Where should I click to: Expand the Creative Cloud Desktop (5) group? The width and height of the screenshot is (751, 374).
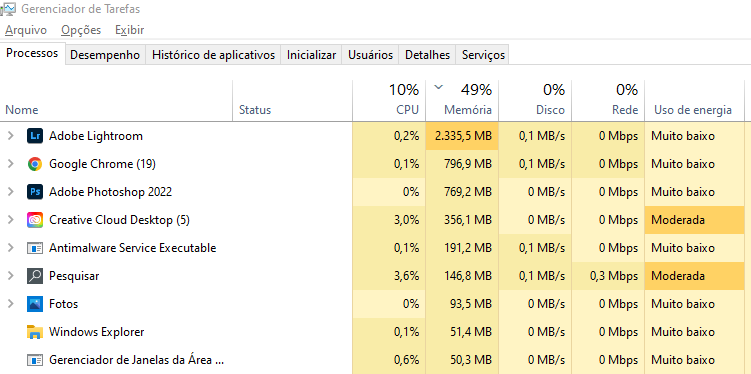point(11,220)
